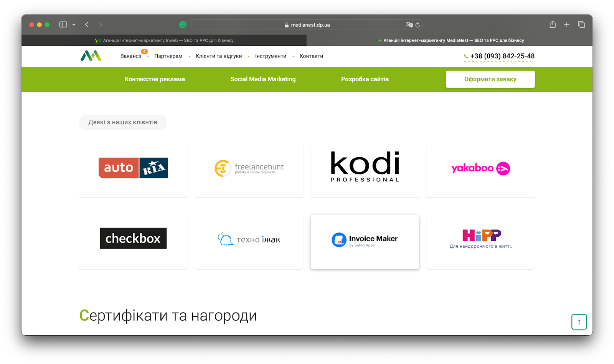Open Контекстна реклама service link
The image size is (614, 364).
tap(155, 79)
